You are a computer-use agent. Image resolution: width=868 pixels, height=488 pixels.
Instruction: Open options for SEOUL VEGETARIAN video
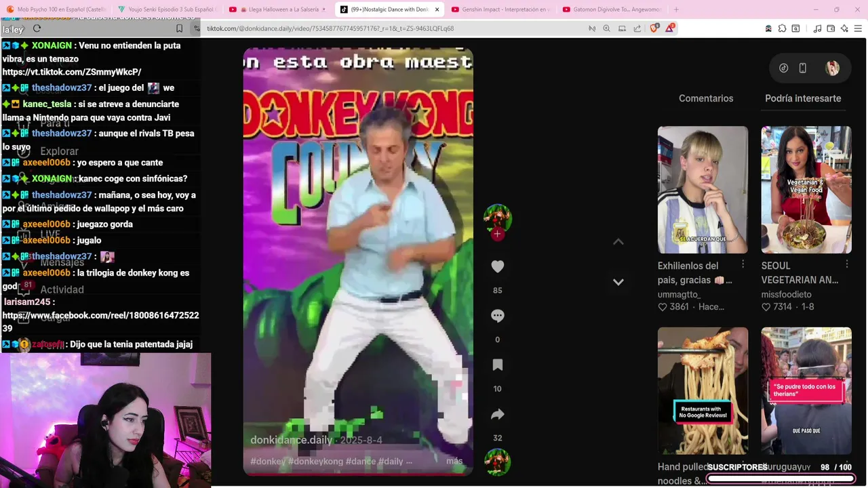[x=847, y=264]
